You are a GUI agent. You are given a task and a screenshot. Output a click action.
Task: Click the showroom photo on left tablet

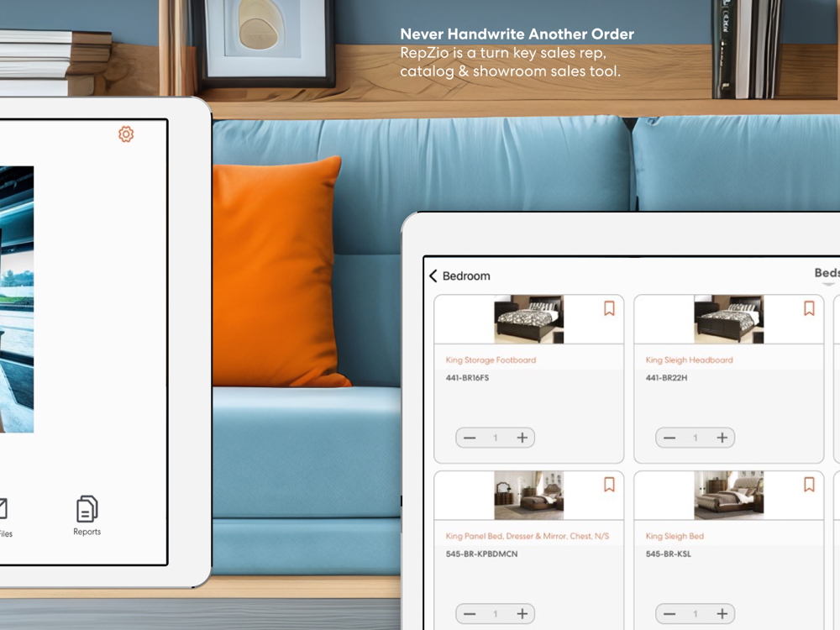click(17, 300)
